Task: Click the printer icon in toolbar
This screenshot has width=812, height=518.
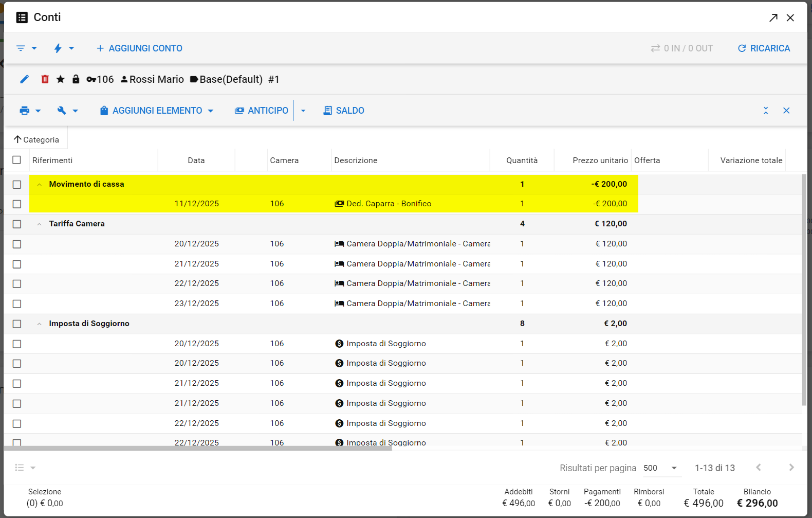Action: pyautogui.click(x=25, y=111)
